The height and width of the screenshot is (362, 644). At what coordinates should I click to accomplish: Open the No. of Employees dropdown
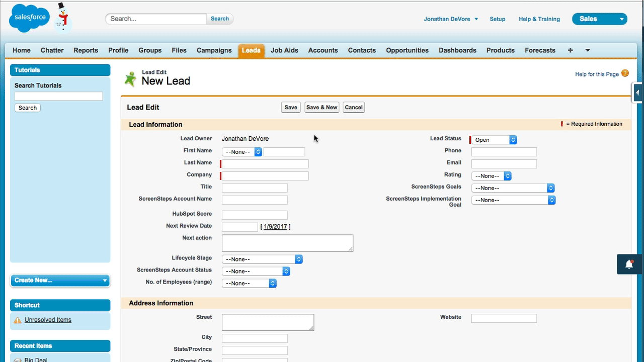click(x=249, y=284)
